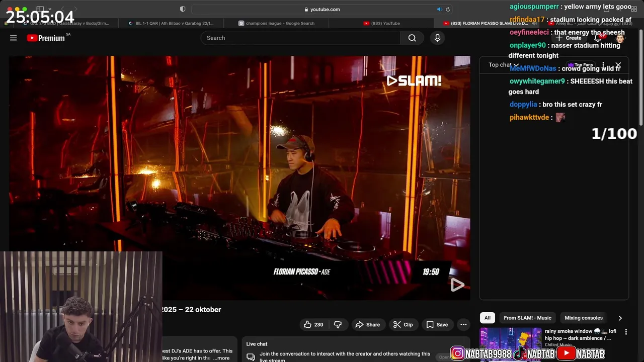Share the Florian Picasso video
This screenshot has height=362, width=644.
pos(368,325)
